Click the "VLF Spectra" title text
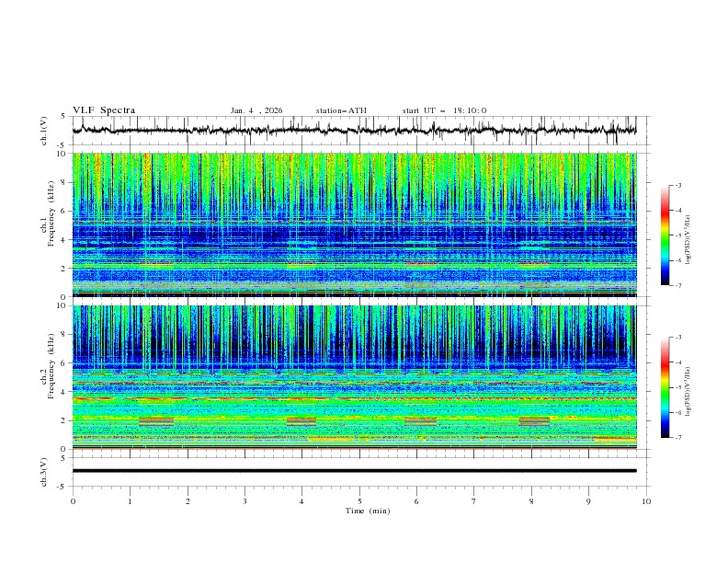 104,110
